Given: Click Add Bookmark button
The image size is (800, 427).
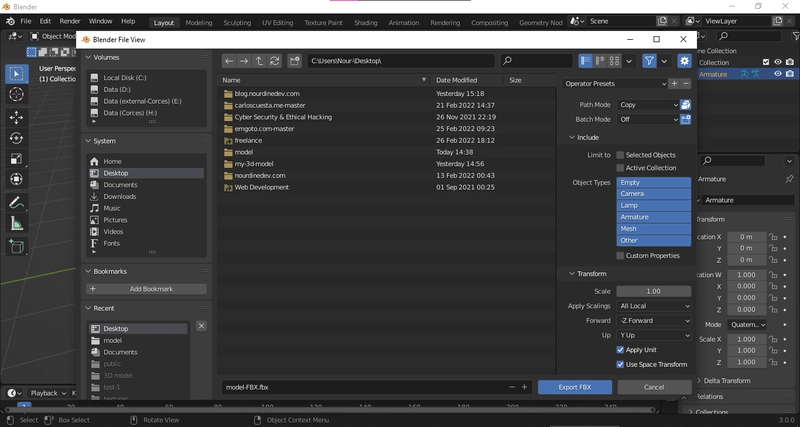Looking at the screenshot, I should tap(146, 289).
